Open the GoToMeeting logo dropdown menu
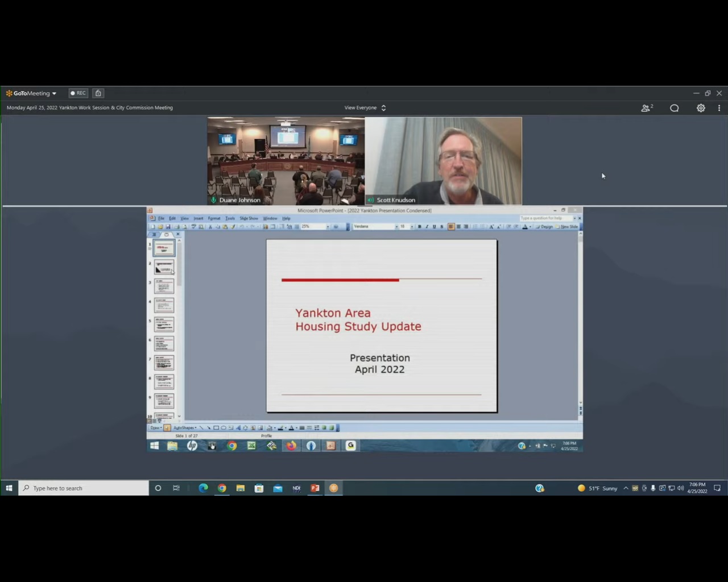 pyautogui.click(x=31, y=93)
